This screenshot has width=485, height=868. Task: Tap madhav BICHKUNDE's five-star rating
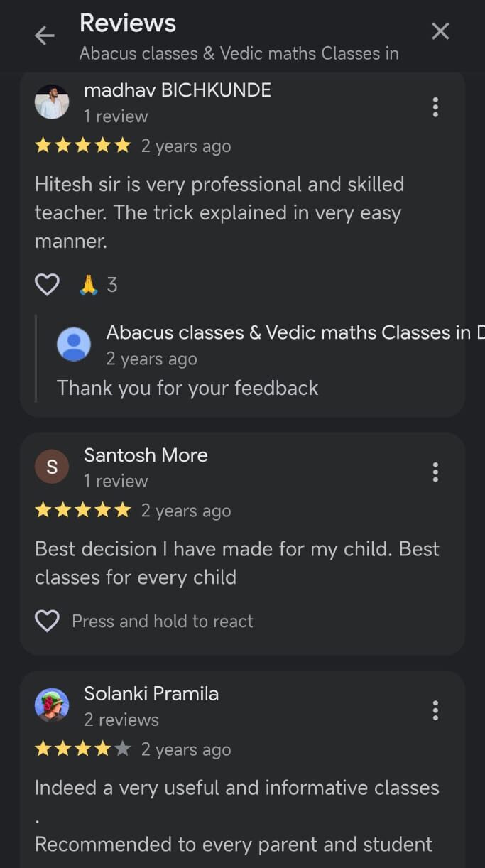(83, 146)
